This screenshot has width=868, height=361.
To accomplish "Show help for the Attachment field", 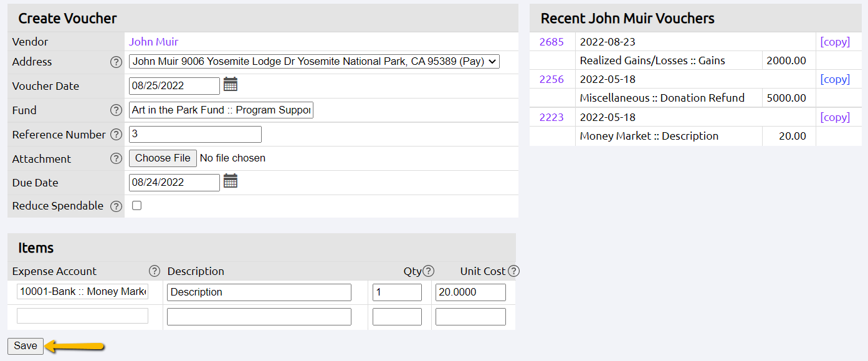I will (x=116, y=158).
